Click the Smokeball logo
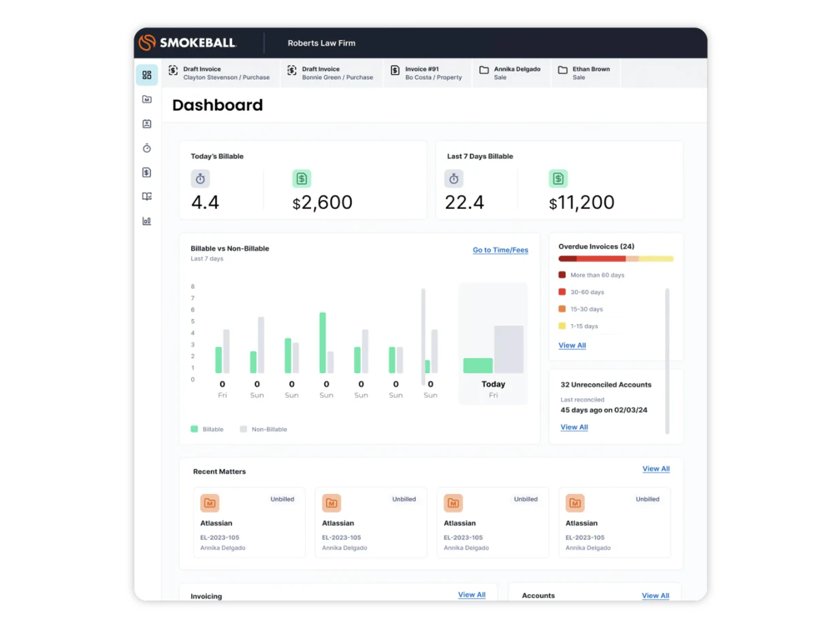This screenshot has width=840, height=626. pos(187,43)
